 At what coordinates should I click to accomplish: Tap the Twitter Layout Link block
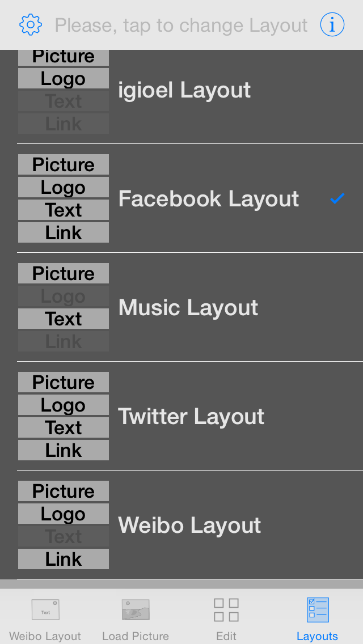pyautogui.click(x=64, y=450)
